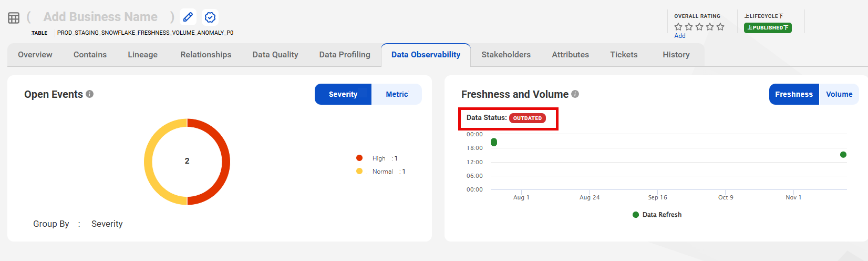The image size is (868, 261).
Task: Click the red High segment of the donut
Action: pos(225,162)
